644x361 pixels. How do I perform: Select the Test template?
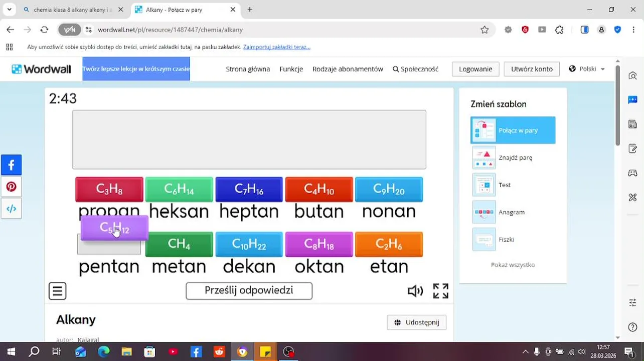[513, 185]
